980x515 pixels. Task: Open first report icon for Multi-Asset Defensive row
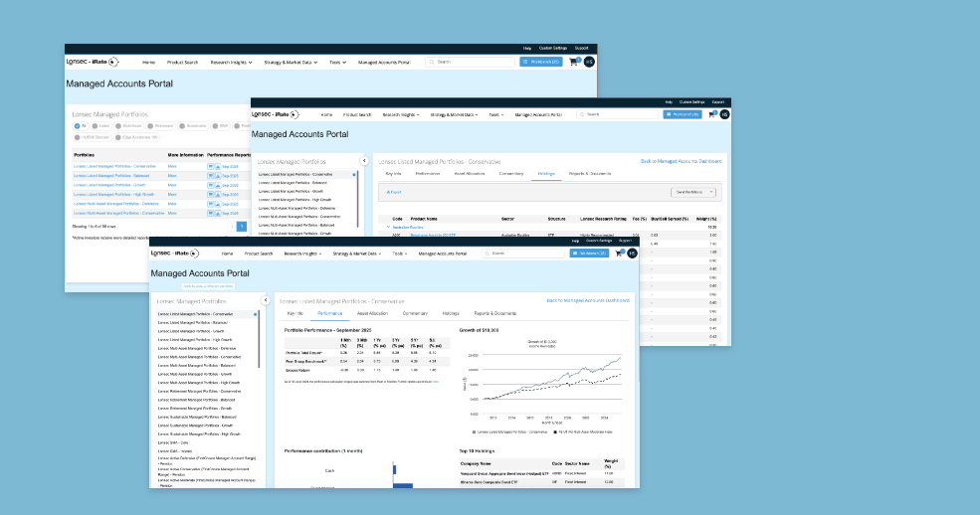(211, 204)
